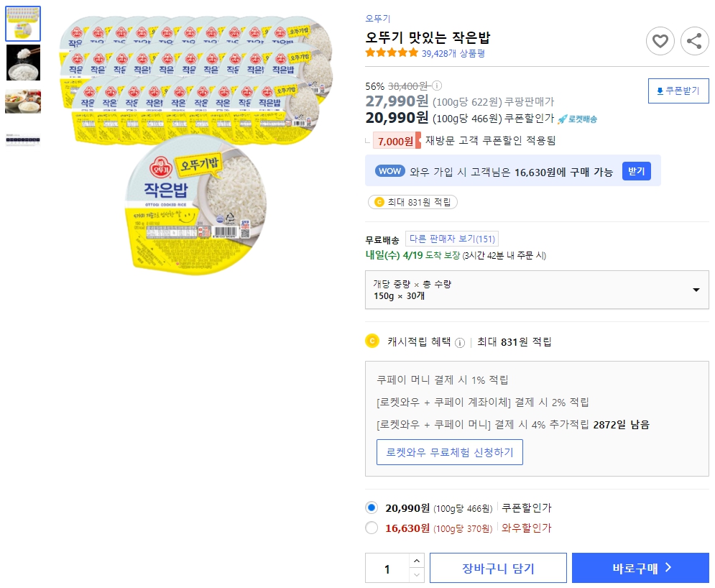Image resolution: width=715 pixels, height=588 pixels.
Task: Apply for 로켓와우 무료체험 trial
Action: (x=450, y=452)
